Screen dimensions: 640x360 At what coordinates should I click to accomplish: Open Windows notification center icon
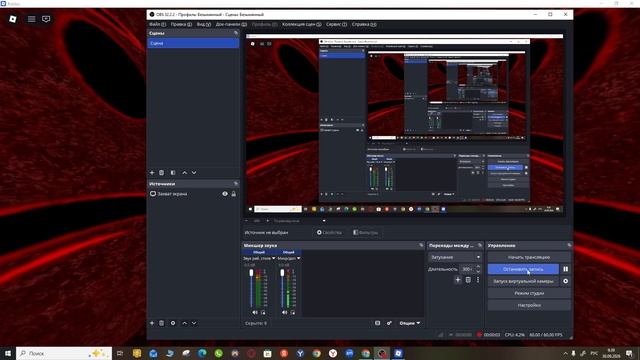click(x=629, y=353)
